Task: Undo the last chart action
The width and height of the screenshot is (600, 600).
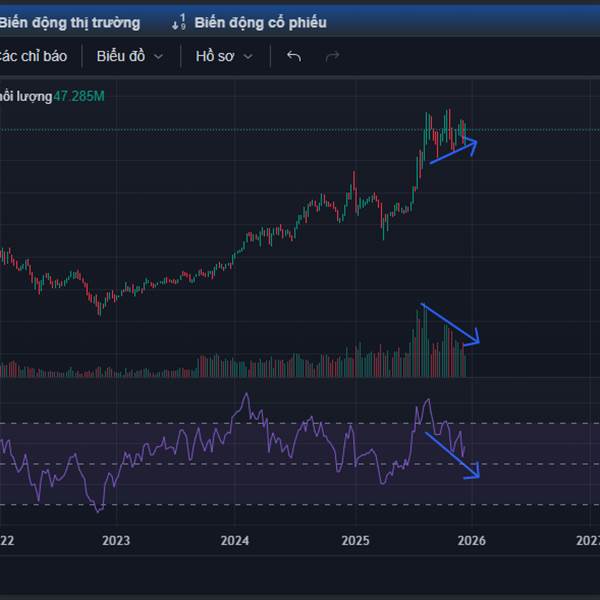Action: pyautogui.click(x=294, y=56)
